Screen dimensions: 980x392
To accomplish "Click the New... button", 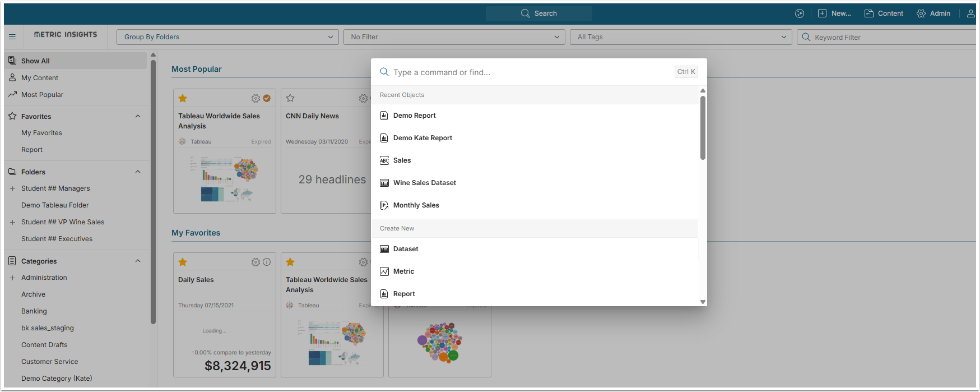I will point(834,13).
